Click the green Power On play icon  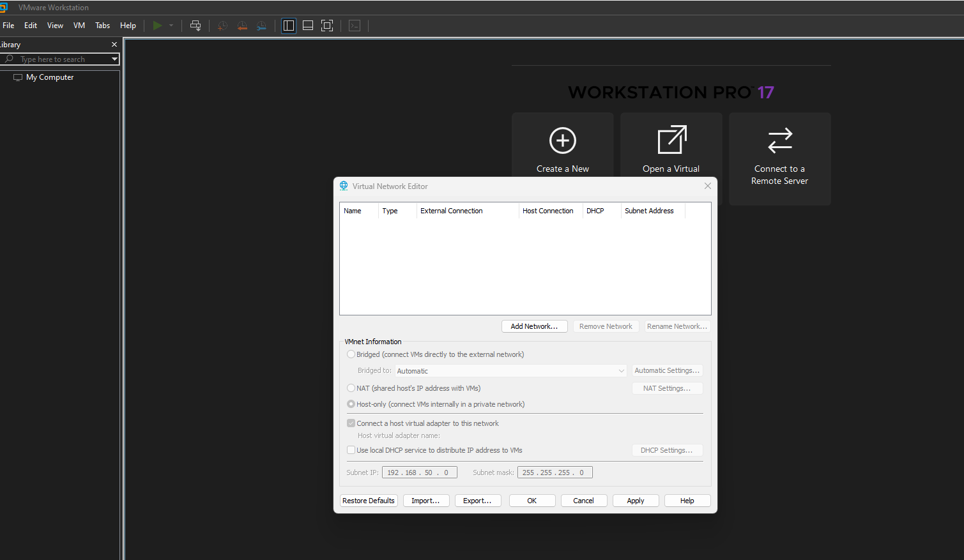[x=157, y=26]
